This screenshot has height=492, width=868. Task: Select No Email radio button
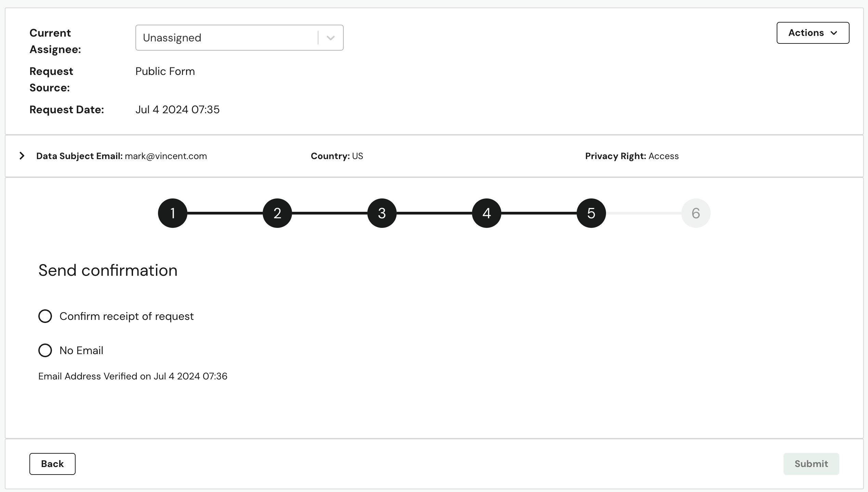(x=45, y=350)
